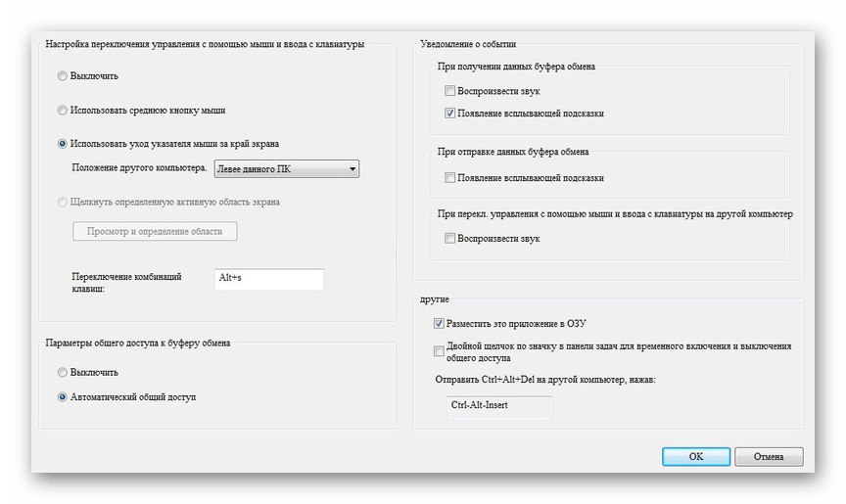This screenshot has width=846, height=504.
Task: Select 'Использовать уход указателя мыши за край экрана'
Action: coord(64,143)
